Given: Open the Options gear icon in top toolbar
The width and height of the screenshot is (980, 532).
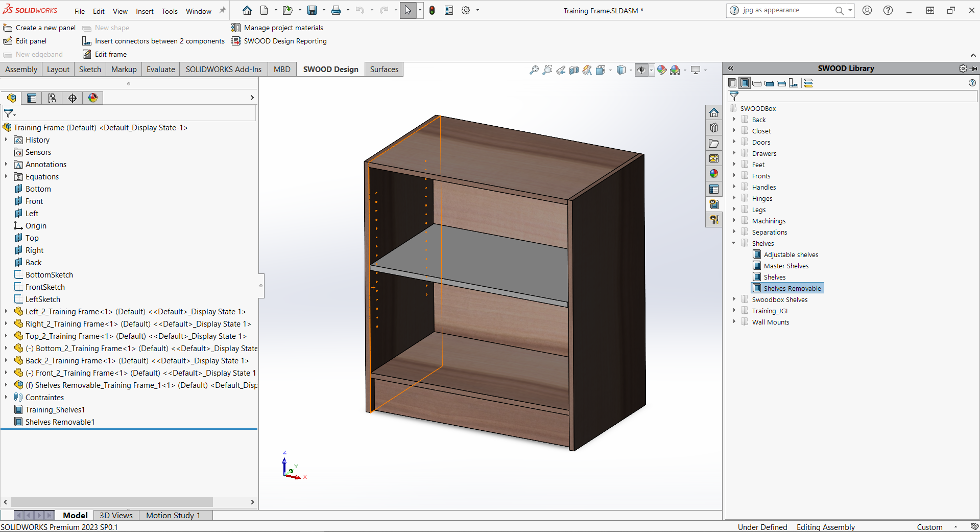Looking at the screenshot, I should tap(466, 10).
